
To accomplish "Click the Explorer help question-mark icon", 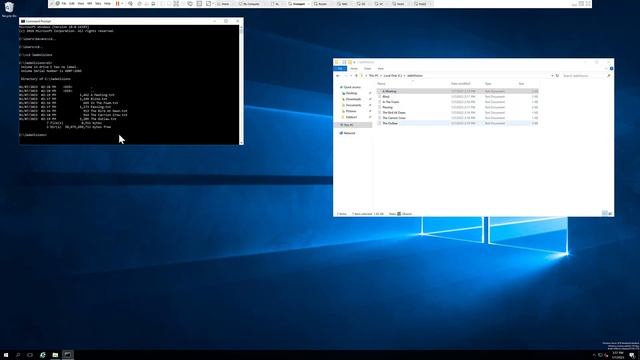I will point(611,69).
